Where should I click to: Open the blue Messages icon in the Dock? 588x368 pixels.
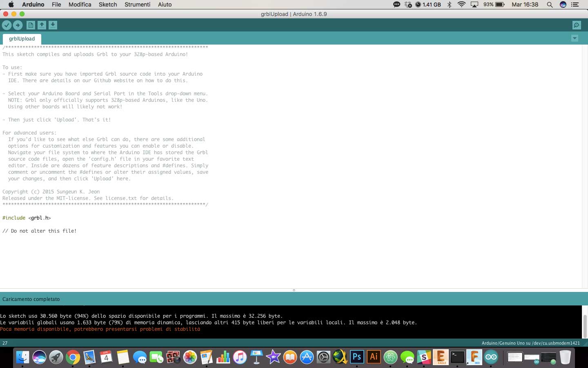click(140, 357)
